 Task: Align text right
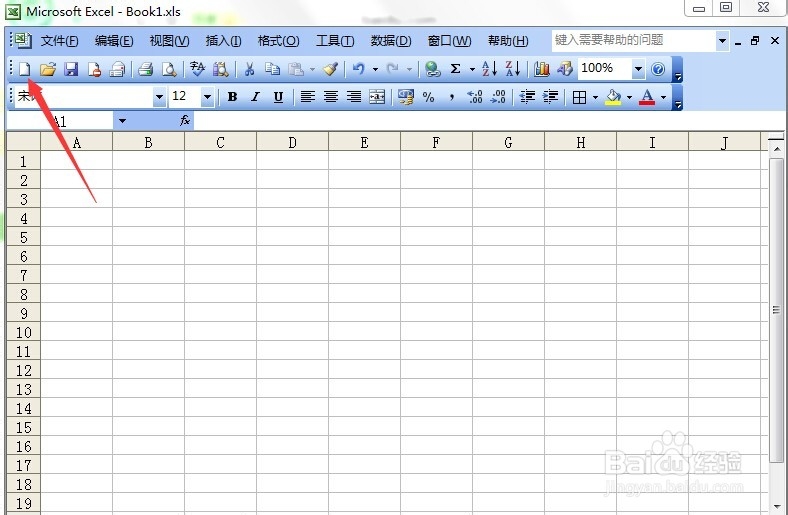pyautogui.click(x=354, y=96)
